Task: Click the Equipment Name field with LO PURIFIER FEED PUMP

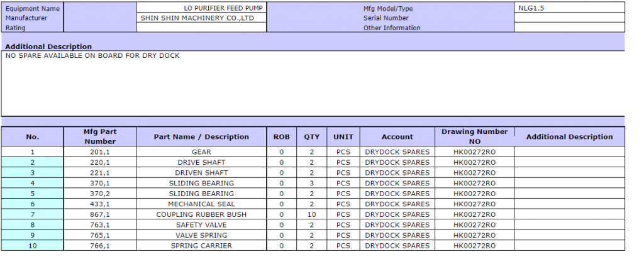Action: click(x=201, y=8)
